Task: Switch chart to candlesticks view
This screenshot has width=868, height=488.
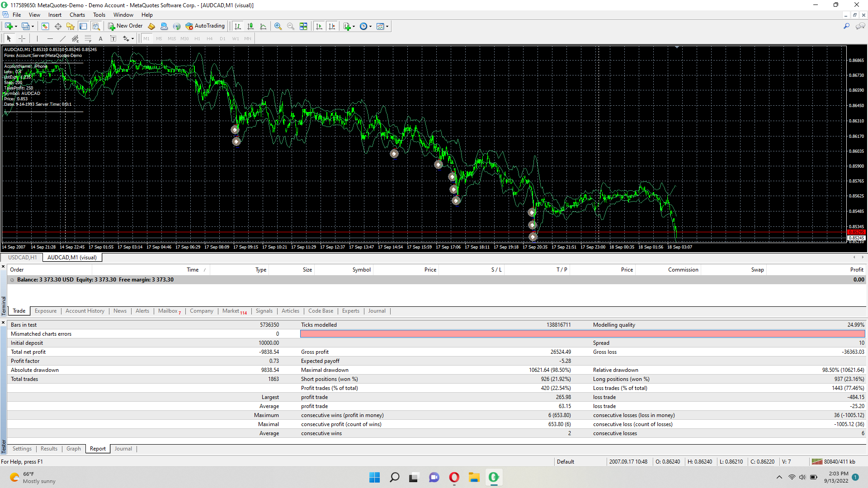Action: point(250,26)
